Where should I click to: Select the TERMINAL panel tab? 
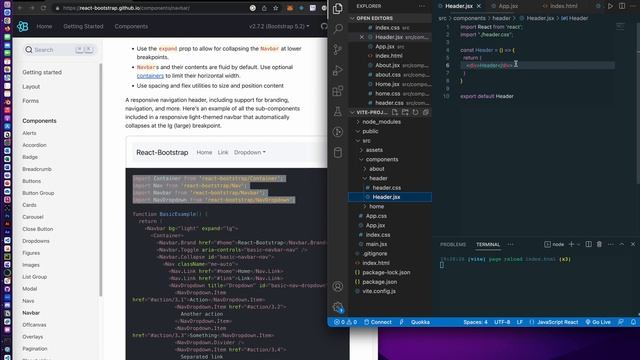[x=488, y=244]
